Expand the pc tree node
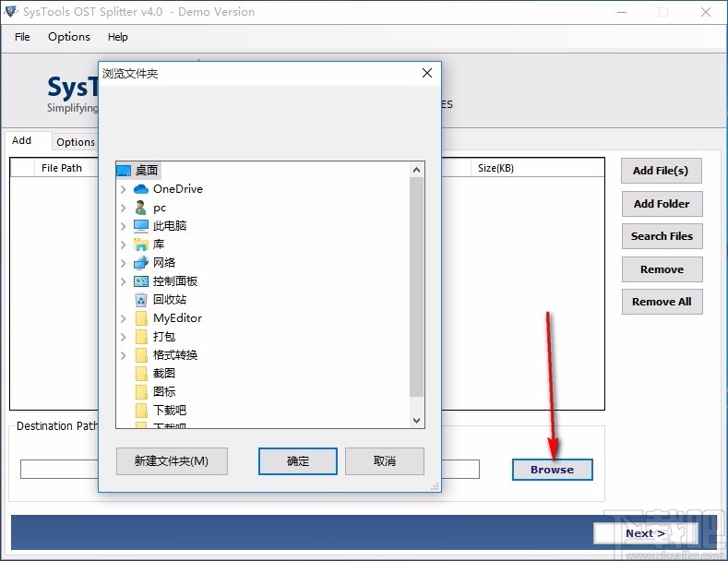Image resolution: width=728 pixels, height=561 pixels. tap(123, 208)
